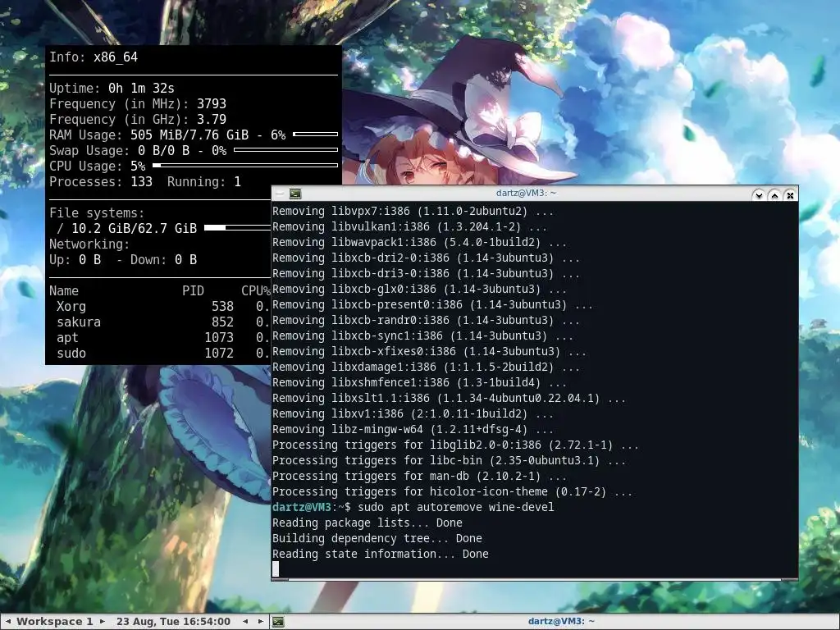This screenshot has width=840, height=630.
Task: Click the '10.2 GiB/62.7 GiB' disk usage value
Action: [134, 228]
